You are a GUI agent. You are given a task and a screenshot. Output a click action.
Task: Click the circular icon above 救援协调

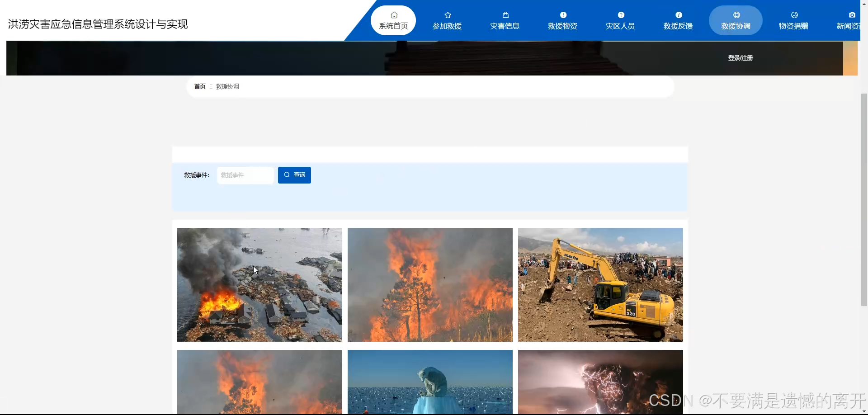point(736,15)
